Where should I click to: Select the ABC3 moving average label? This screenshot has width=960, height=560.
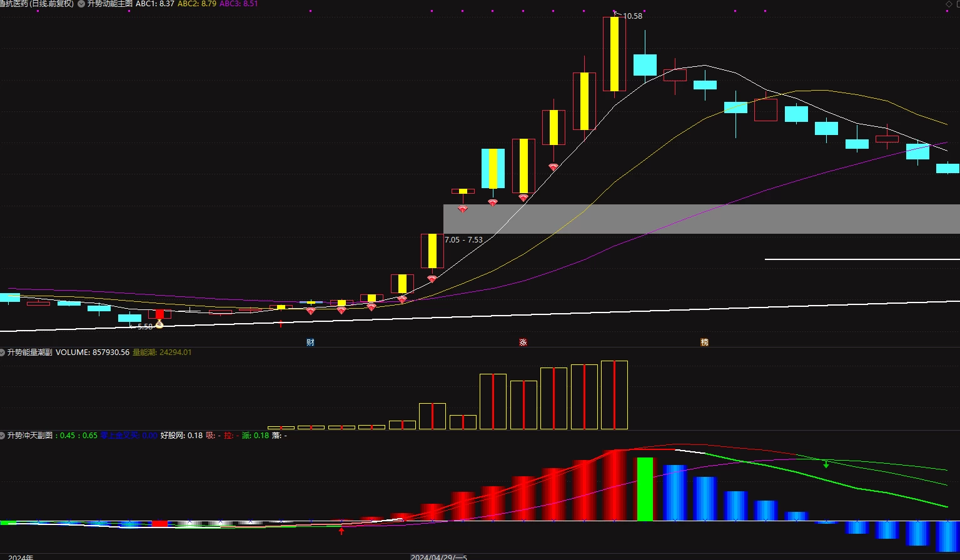pos(238,4)
